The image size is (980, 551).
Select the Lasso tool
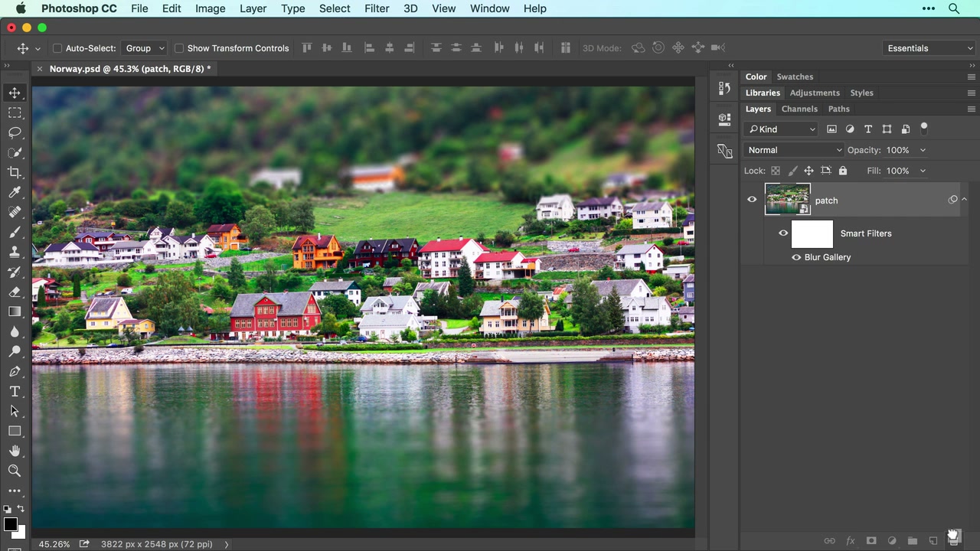click(x=15, y=132)
